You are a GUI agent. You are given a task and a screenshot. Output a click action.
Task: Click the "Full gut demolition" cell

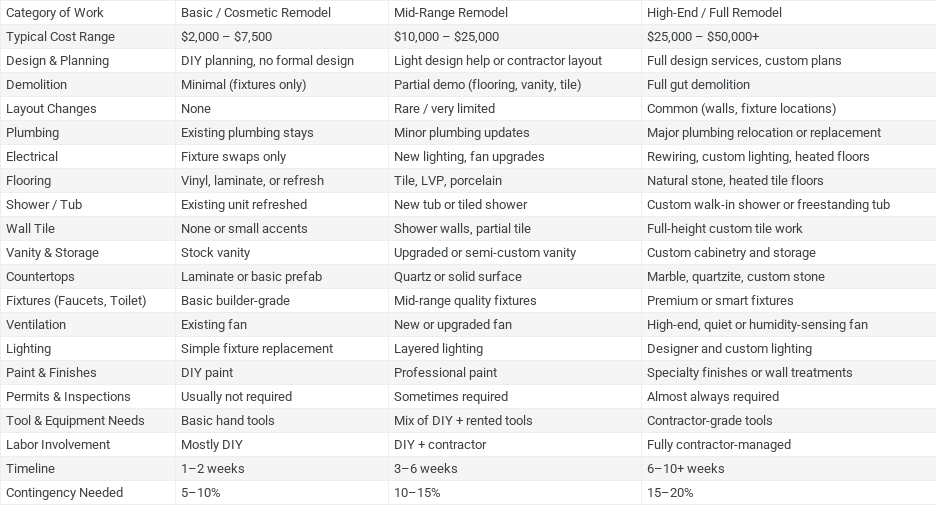(x=698, y=85)
